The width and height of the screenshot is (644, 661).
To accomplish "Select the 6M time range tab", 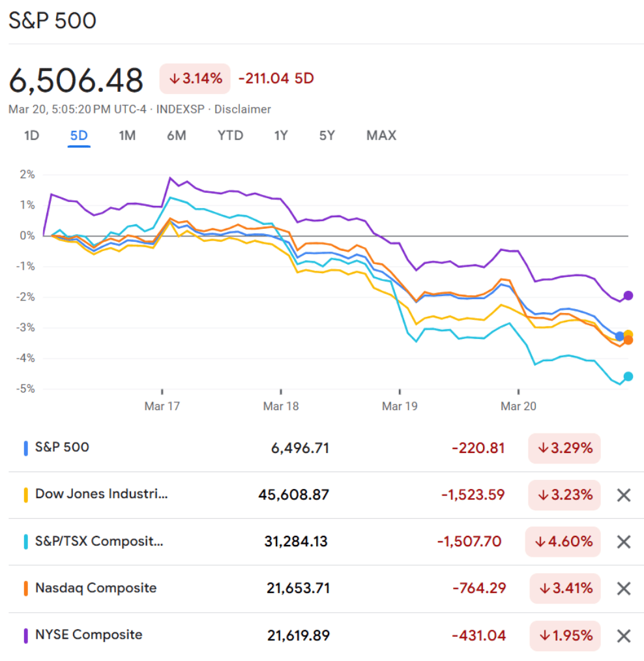I will 176,136.
